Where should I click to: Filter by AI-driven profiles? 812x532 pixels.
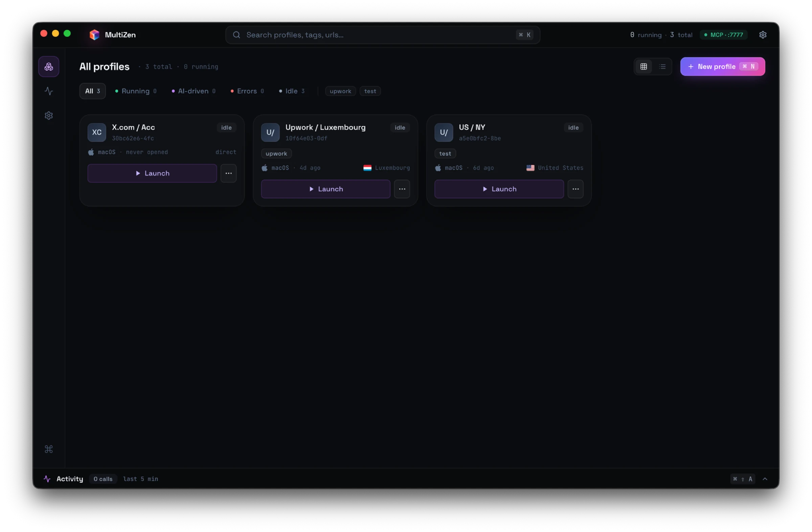pyautogui.click(x=194, y=91)
